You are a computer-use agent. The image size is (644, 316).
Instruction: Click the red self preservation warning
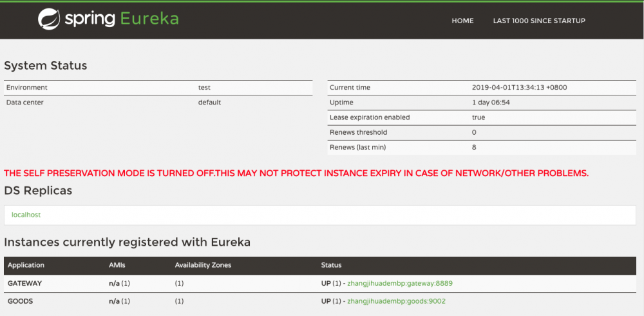click(x=296, y=173)
